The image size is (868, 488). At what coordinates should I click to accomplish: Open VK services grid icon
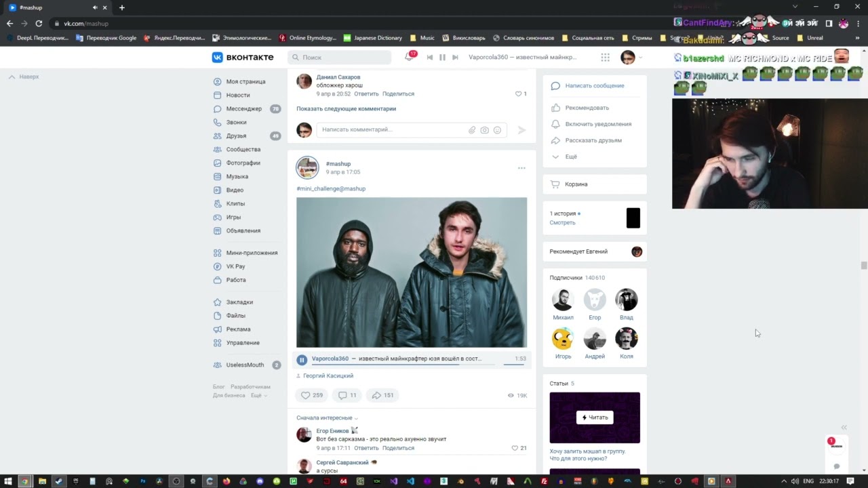click(x=605, y=58)
